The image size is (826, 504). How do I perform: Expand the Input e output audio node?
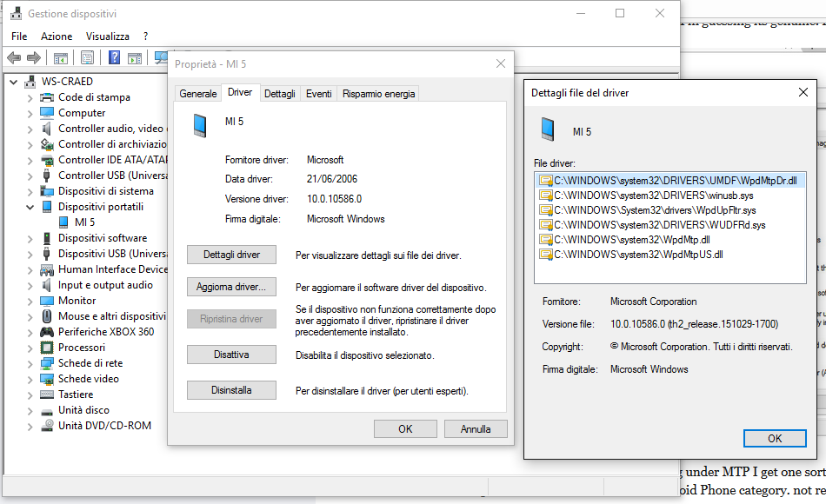pos(30,285)
